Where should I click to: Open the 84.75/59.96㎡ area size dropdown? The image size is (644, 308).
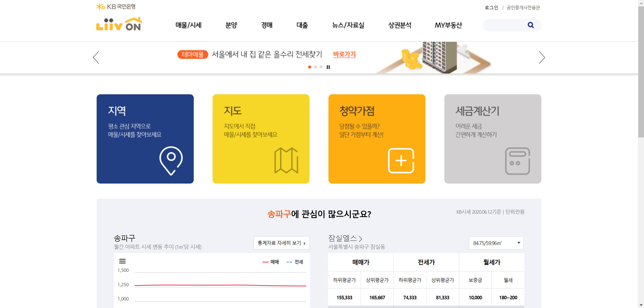[496, 243]
